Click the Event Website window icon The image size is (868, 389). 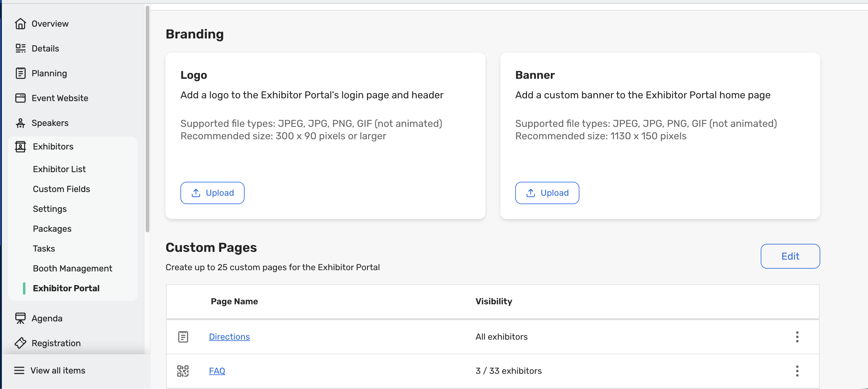[20, 98]
